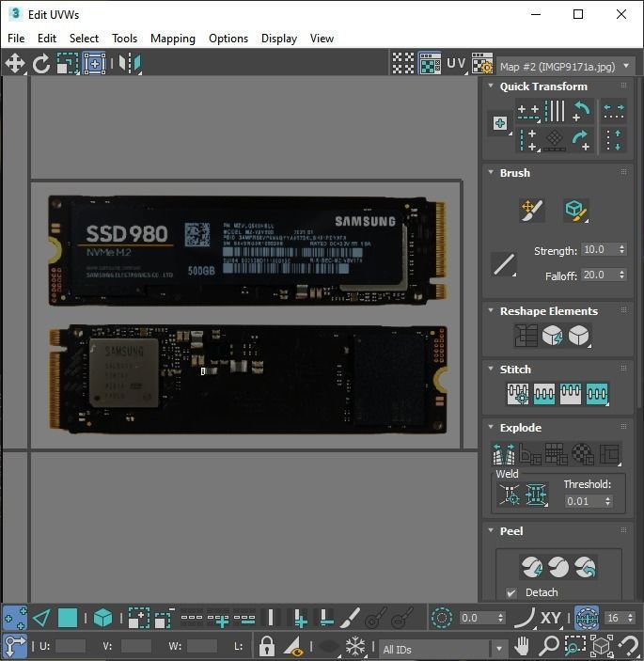Toggle Peel Mode icon
This screenshot has height=661, width=644.
558,567
